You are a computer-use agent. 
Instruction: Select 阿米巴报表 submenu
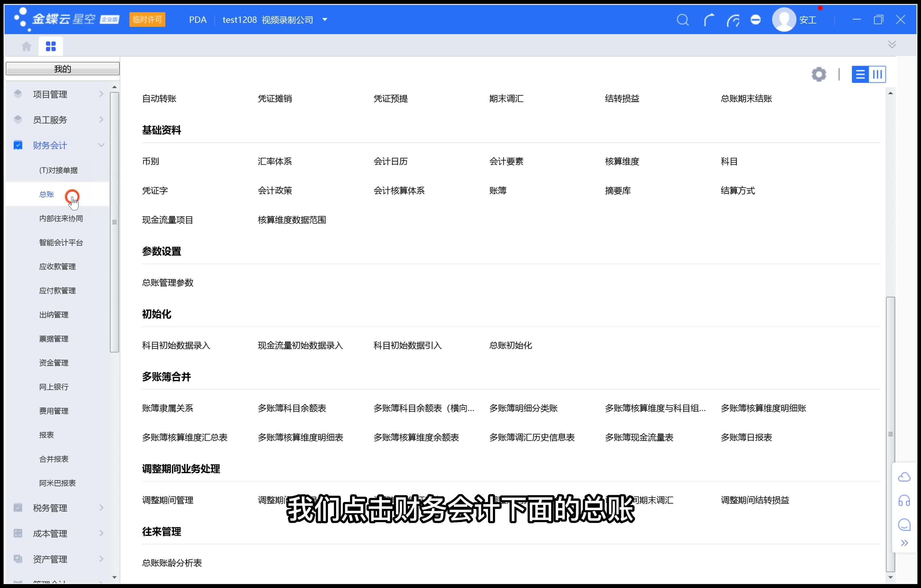tap(57, 483)
